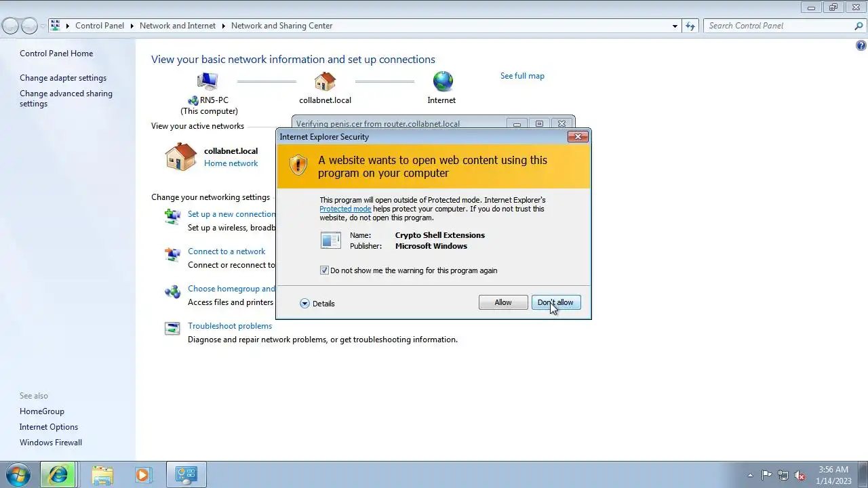Click Troubleshoot problems link
868x488 pixels.
coord(230,326)
